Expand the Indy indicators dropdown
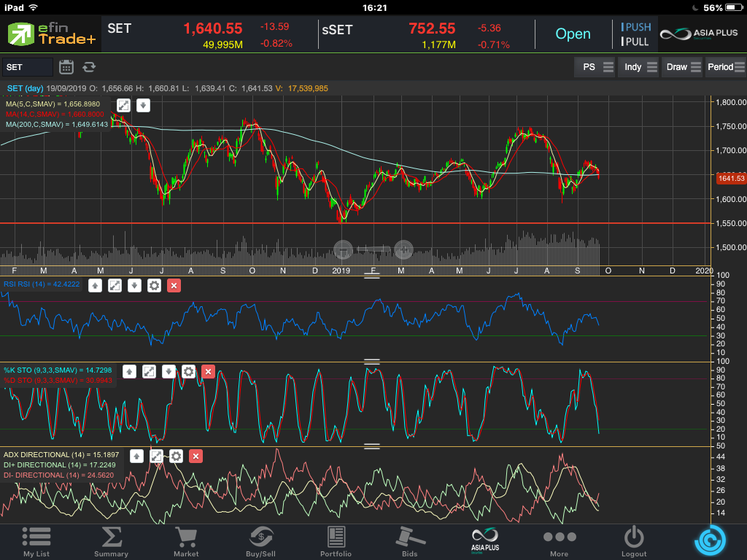Viewport: 747px width, 560px height. pyautogui.click(x=639, y=67)
